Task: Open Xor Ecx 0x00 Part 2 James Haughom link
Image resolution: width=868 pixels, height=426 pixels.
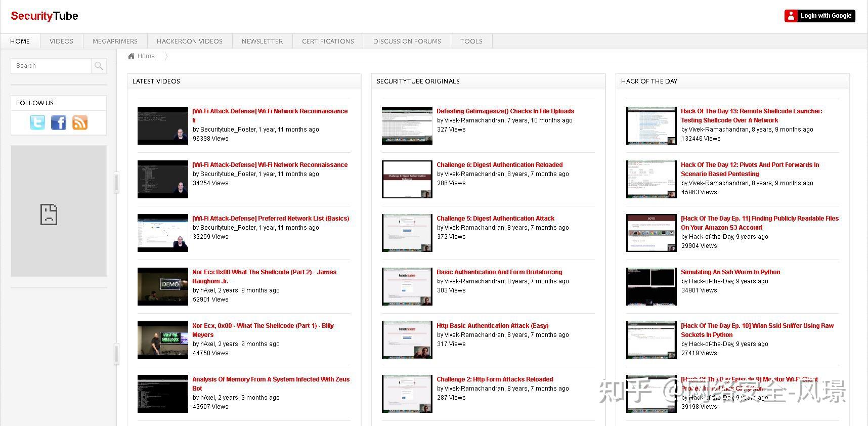Action: pyautogui.click(x=264, y=277)
